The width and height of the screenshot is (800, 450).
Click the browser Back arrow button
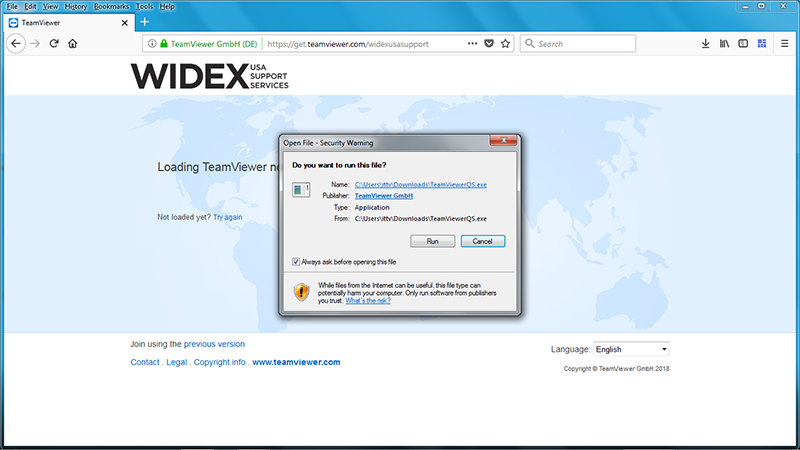tap(16, 44)
